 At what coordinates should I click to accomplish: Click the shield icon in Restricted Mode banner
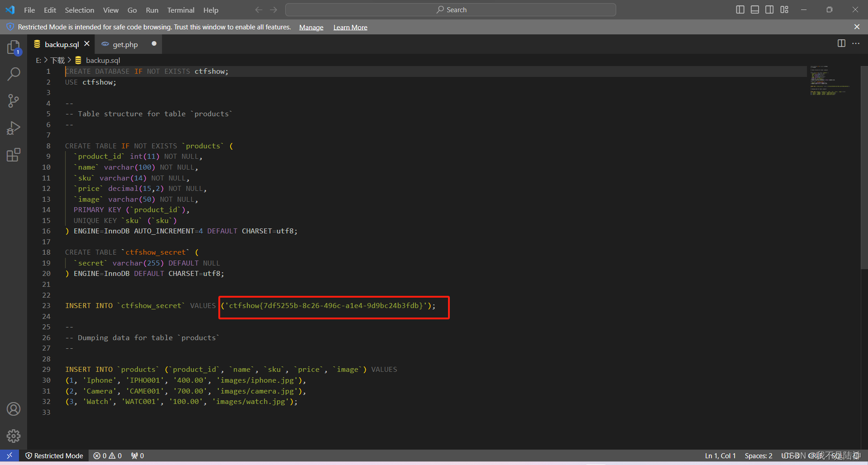(x=10, y=27)
